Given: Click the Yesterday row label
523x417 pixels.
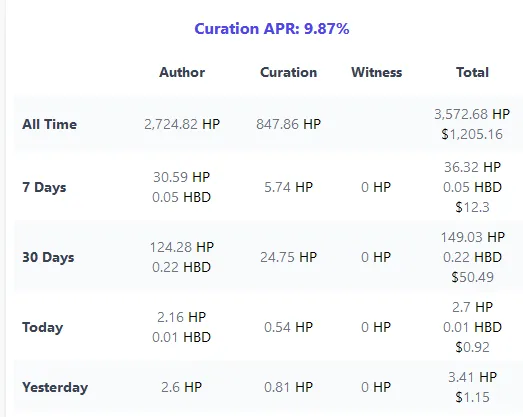Looking at the screenshot, I should coord(55,387).
